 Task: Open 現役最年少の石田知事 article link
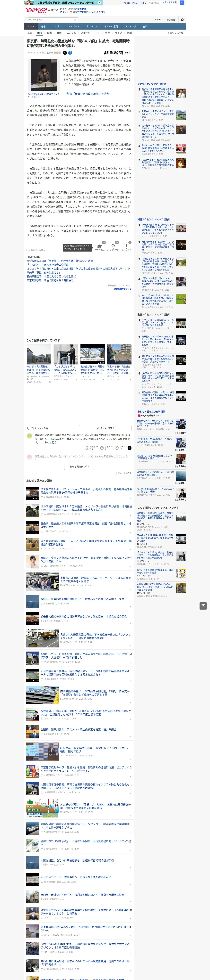tap(86, 912)
